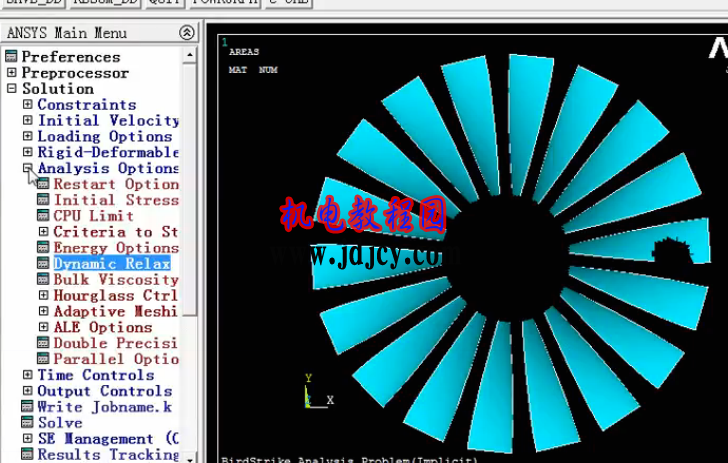Open the Results Tracking item

[108, 454]
